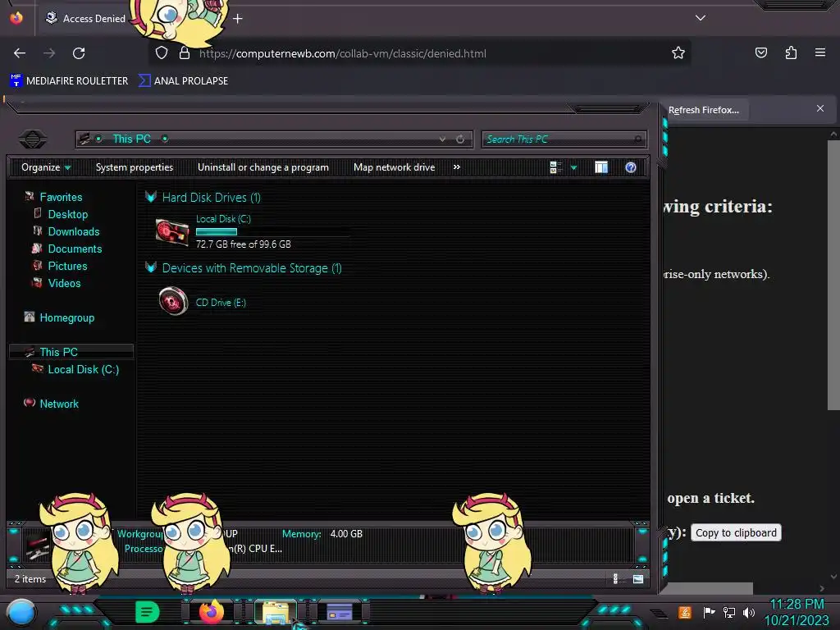
Task: Switch to large icons view in status bar
Action: 637,578
